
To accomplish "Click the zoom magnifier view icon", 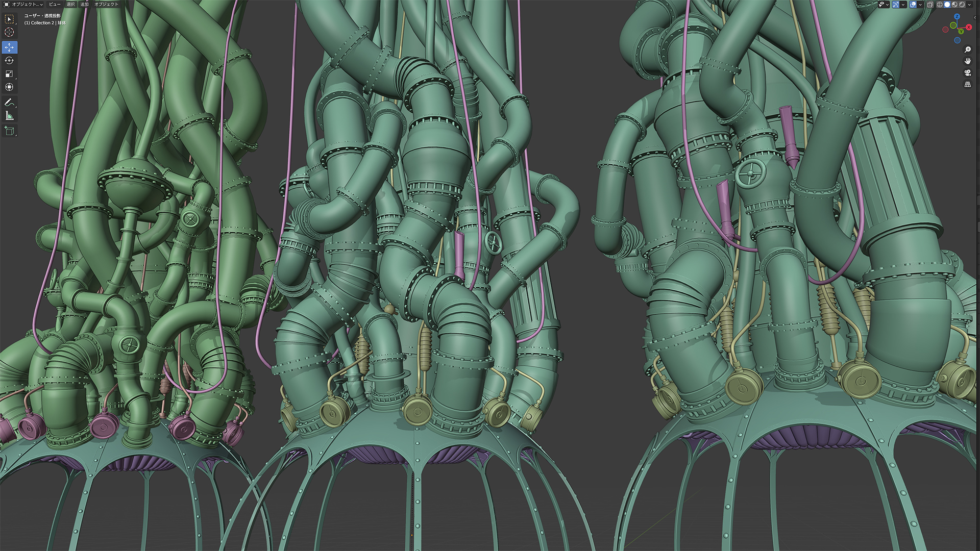I will [967, 49].
